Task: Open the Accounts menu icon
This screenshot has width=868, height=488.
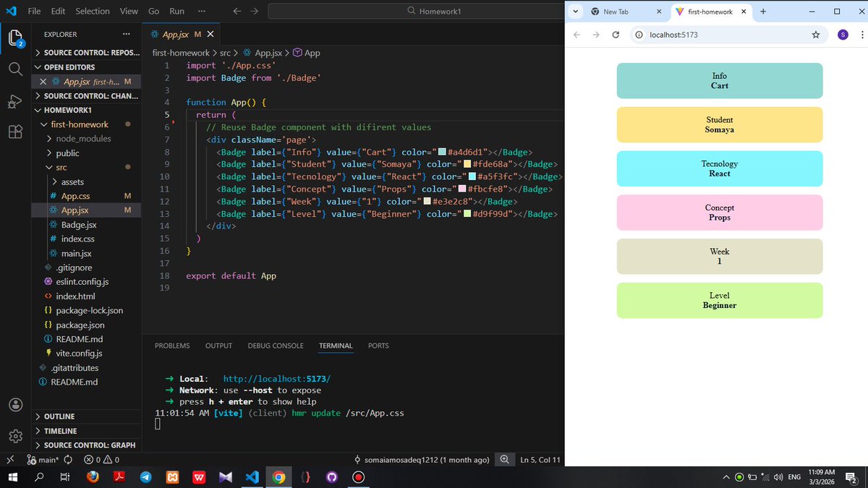Action: click(x=15, y=405)
